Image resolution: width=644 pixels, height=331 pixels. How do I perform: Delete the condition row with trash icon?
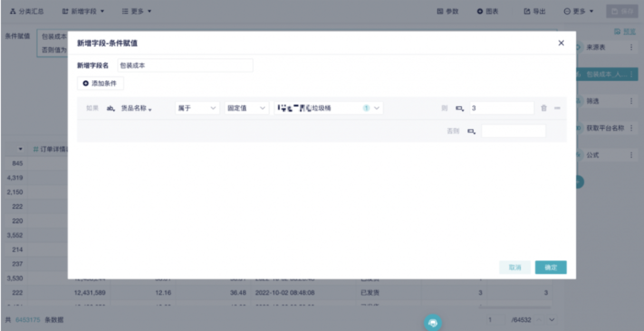pyautogui.click(x=544, y=108)
